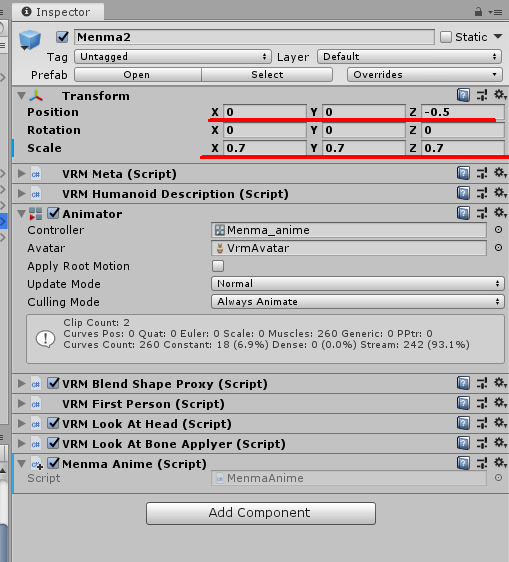Open VRM Meta help reference icon
This screenshot has height=562, width=509.
pyautogui.click(x=463, y=173)
